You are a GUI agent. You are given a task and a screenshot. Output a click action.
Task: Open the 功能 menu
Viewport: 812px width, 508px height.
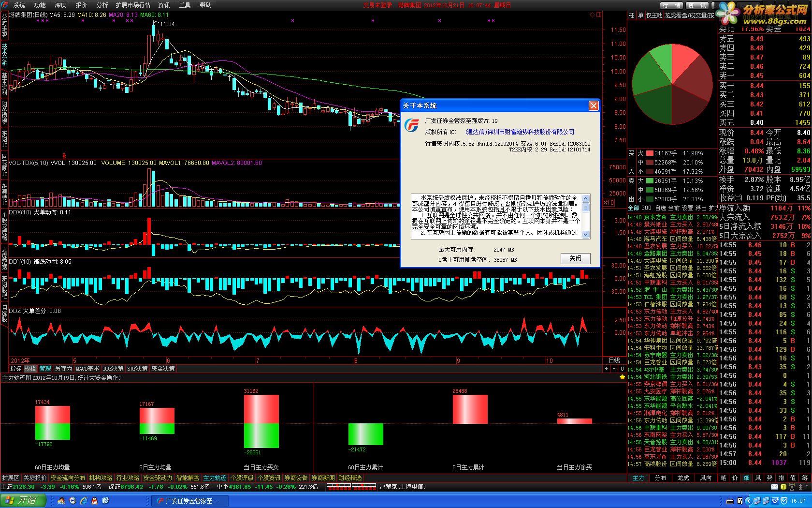point(40,5)
